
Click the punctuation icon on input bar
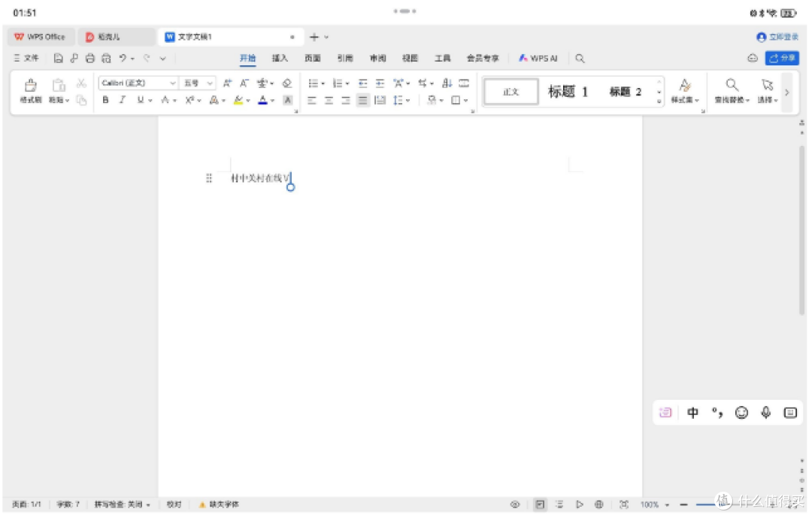click(717, 413)
